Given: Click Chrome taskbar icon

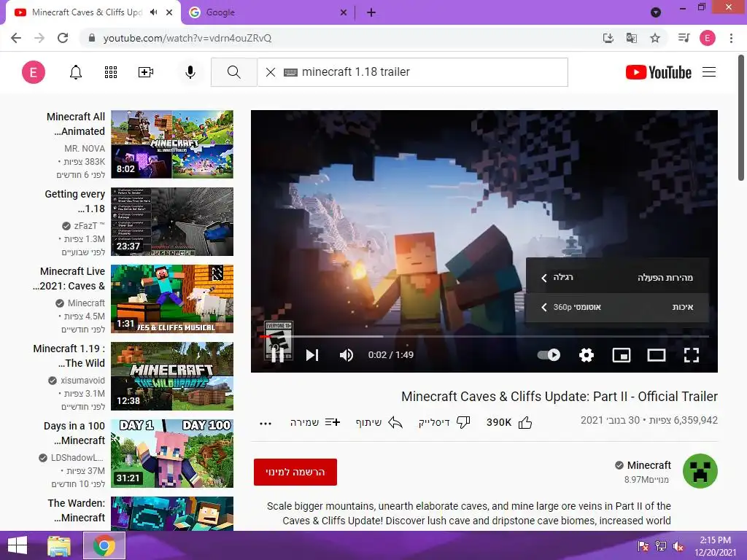Looking at the screenshot, I should 104,545.
